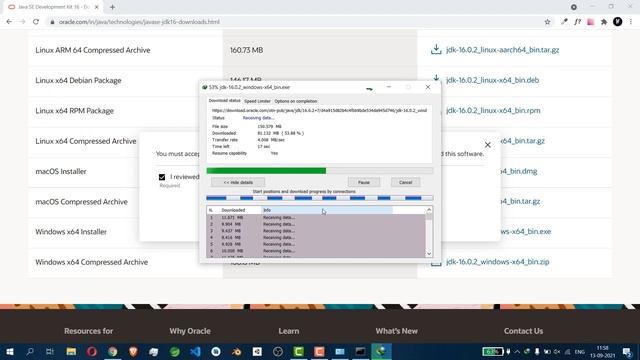
Task: Open OBS Studio from taskbar
Action: tap(278, 351)
